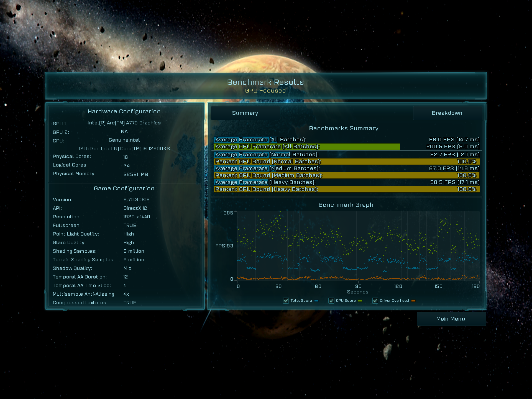Click the 90 seconds axis tick label
Viewport: 532px width, 399px height.
coord(358,286)
